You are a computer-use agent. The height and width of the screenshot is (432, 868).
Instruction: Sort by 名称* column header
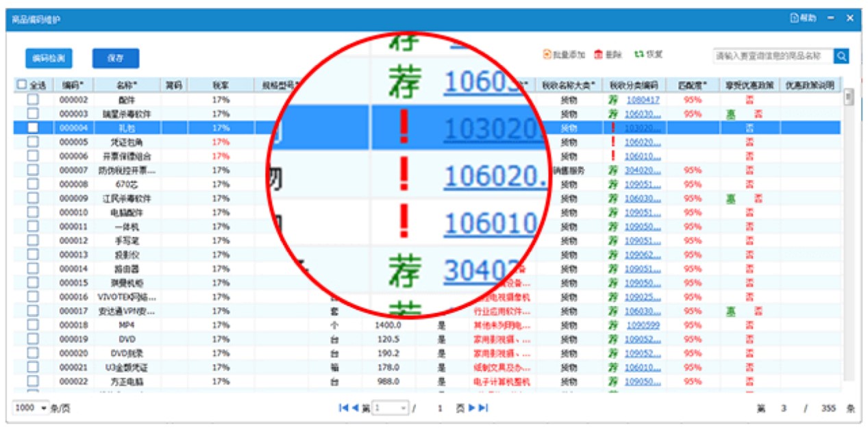pyautogui.click(x=127, y=86)
